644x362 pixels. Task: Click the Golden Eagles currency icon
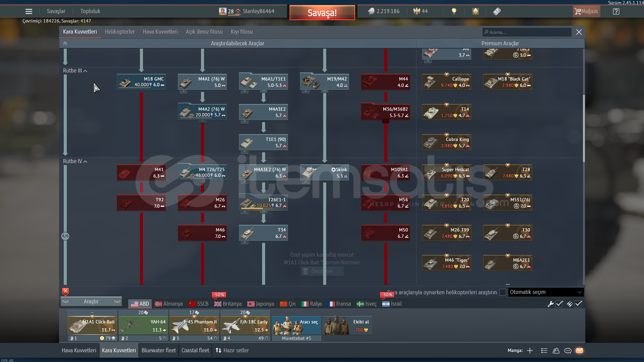(416, 11)
